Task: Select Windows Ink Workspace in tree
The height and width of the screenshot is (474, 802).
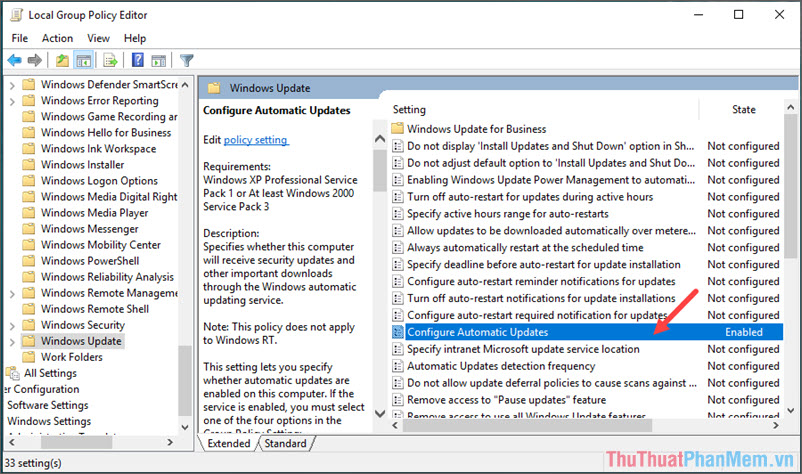Action: 99,149
